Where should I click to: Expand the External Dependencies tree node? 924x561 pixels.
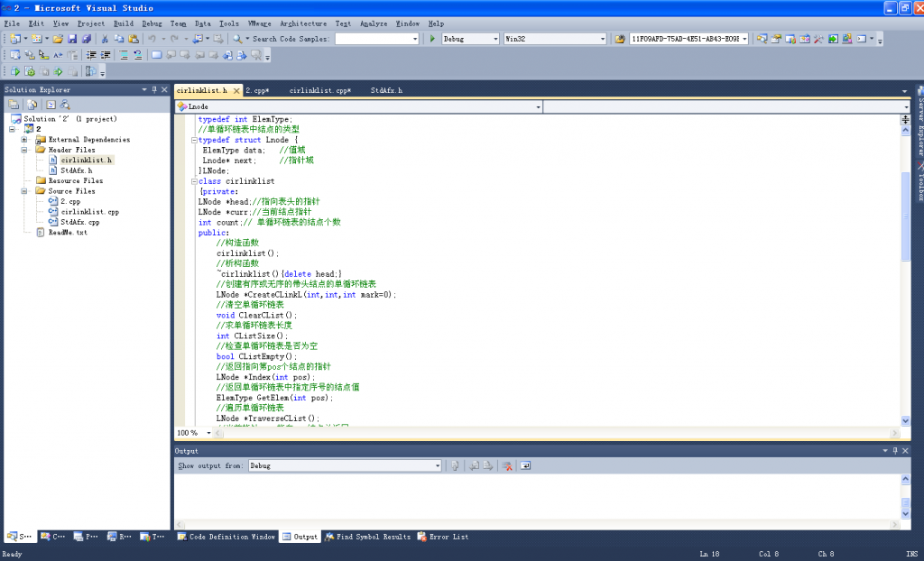[x=24, y=140]
